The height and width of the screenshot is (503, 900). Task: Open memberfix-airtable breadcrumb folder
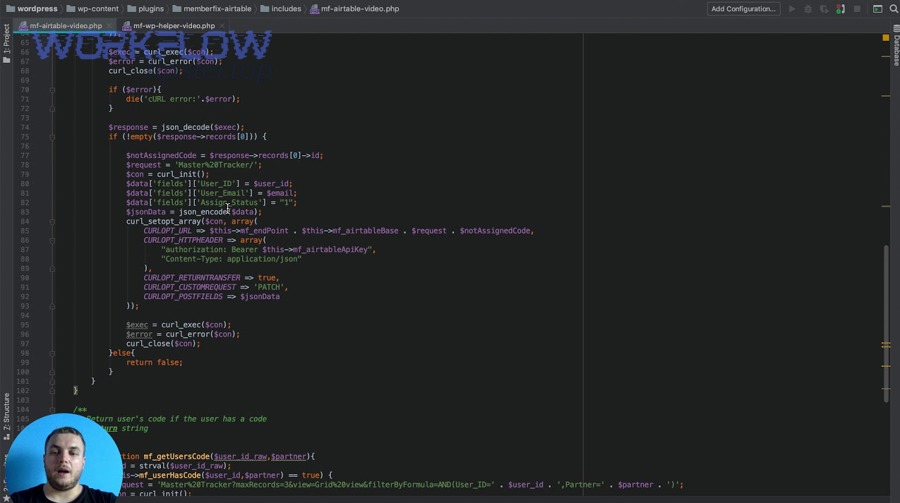pyautogui.click(x=212, y=9)
